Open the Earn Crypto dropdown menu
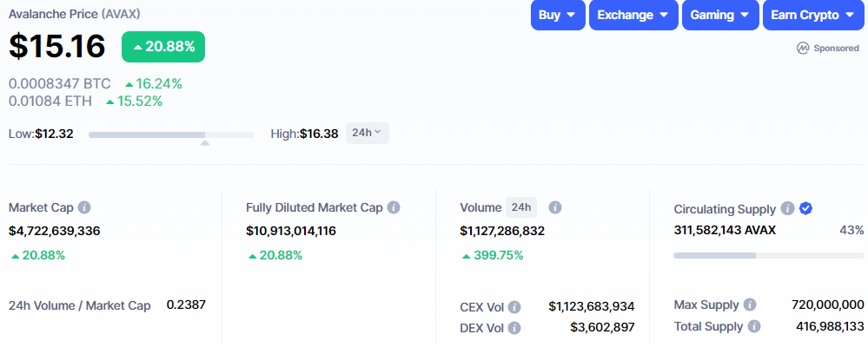Screen dimensions: 868x354 813,15
